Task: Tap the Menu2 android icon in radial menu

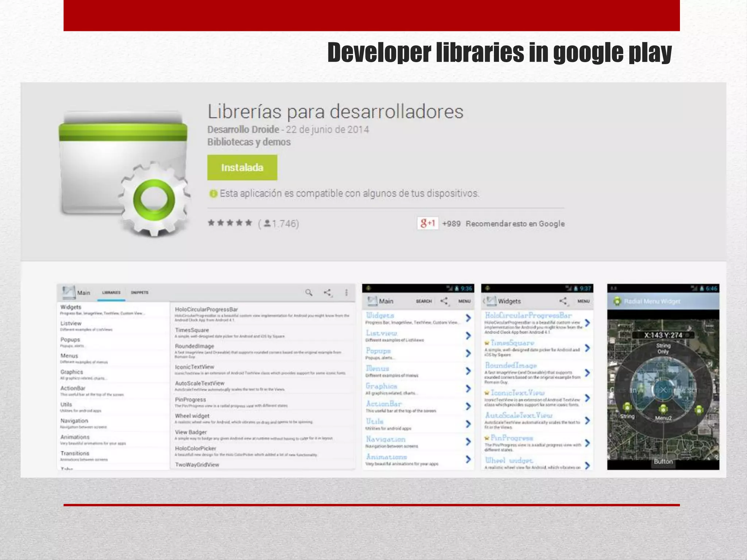Action: click(663, 409)
